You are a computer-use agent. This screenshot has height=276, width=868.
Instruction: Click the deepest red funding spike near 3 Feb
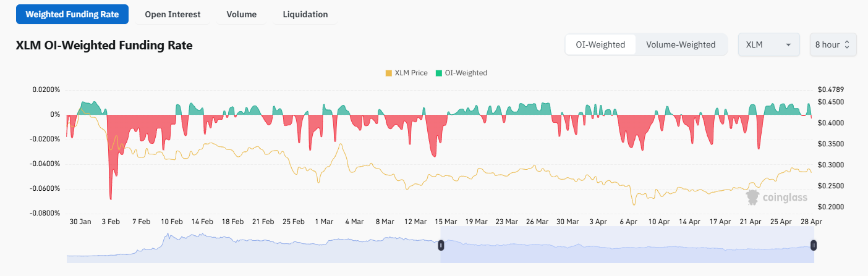tap(111, 196)
